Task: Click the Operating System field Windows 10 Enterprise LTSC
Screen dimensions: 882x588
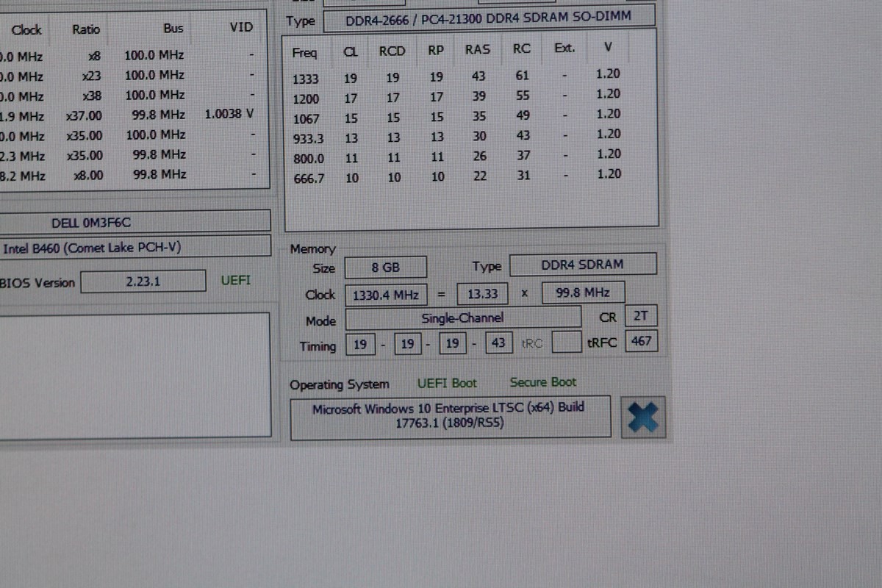Action: 450,417
